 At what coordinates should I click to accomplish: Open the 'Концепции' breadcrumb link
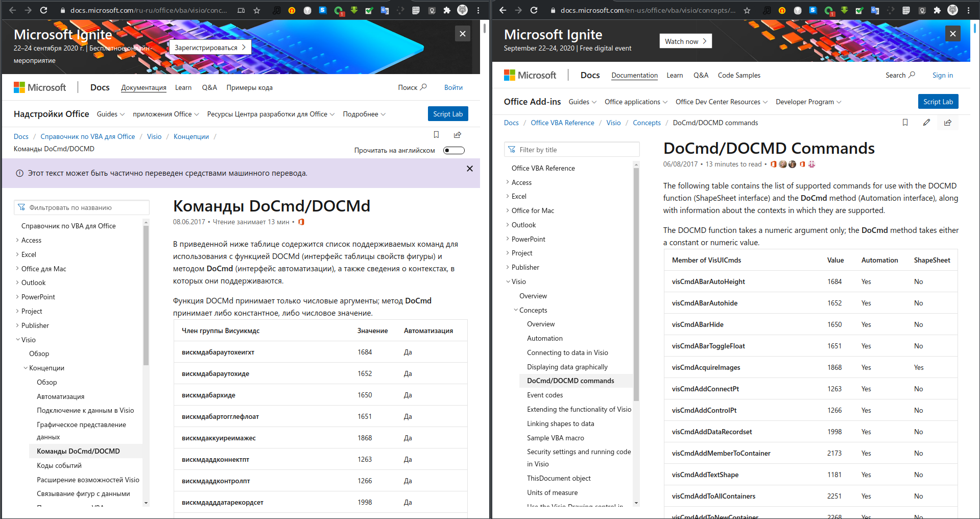[x=191, y=136]
